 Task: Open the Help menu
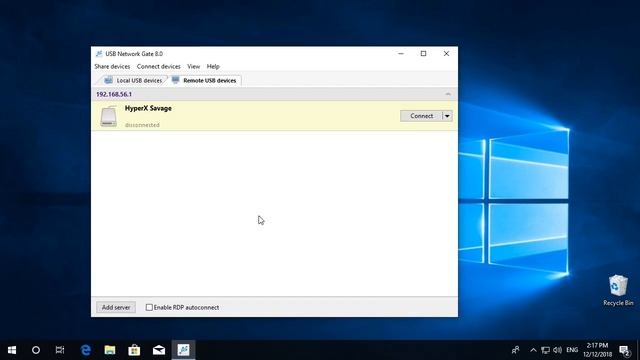tap(213, 66)
